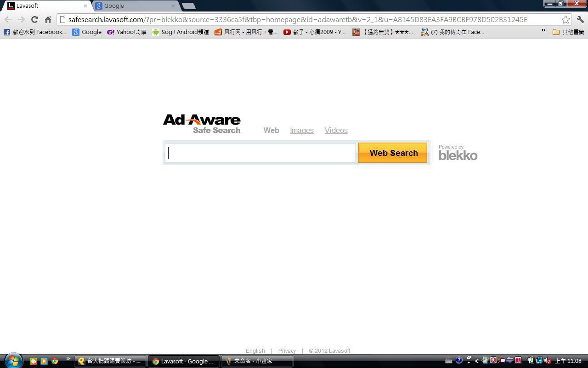
Task: Click the Ad-Aware Safe Search logo
Action: tap(202, 124)
